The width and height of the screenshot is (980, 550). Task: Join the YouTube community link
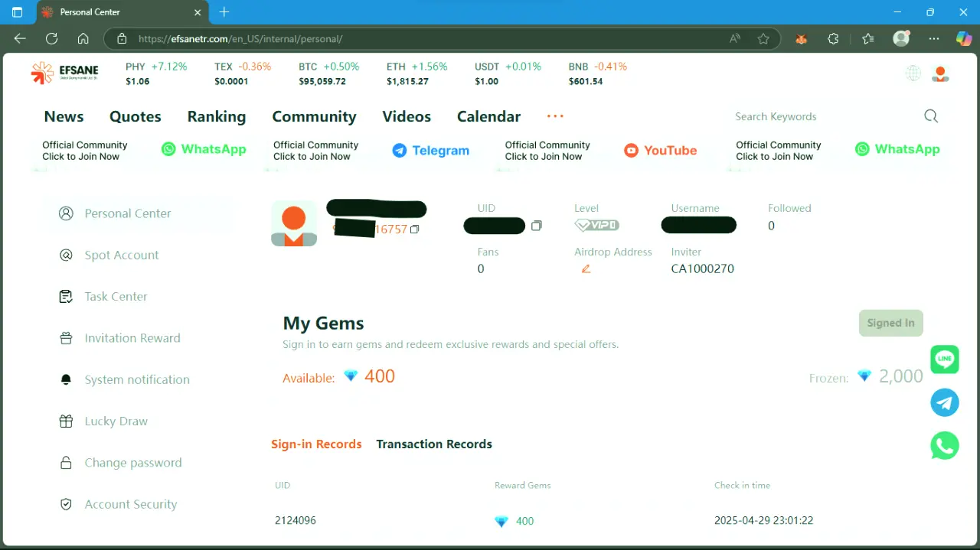660,151
